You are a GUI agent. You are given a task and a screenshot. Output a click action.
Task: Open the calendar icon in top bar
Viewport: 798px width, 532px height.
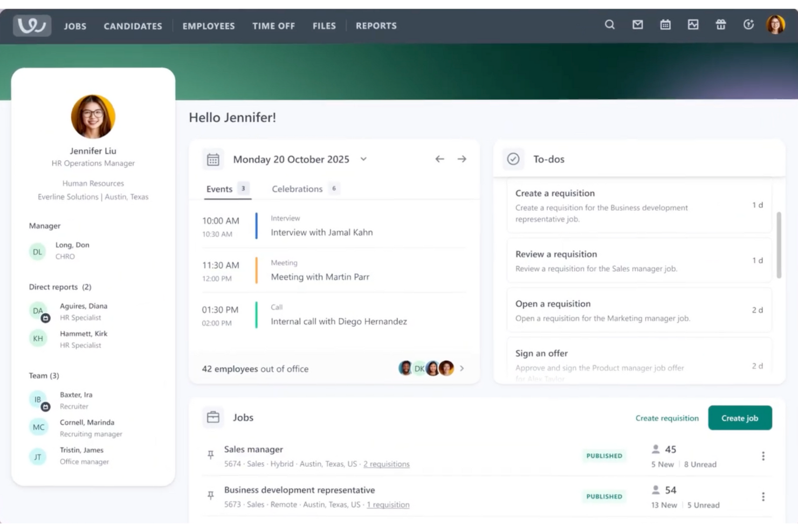click(x=665, y=24)
